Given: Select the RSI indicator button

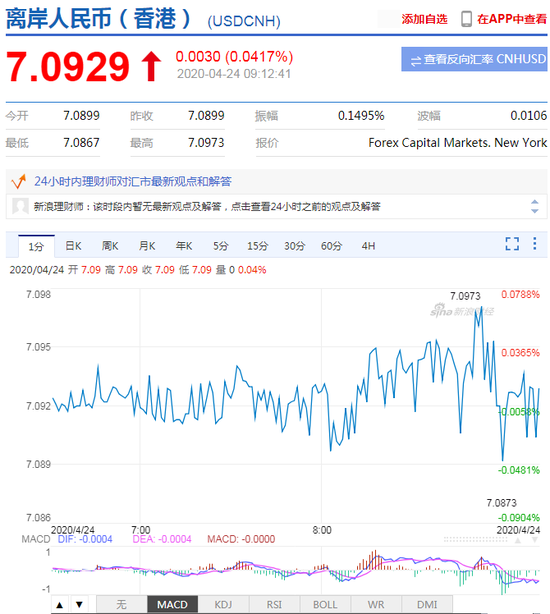Looking at the screenshot, I should tap(274, 605).
